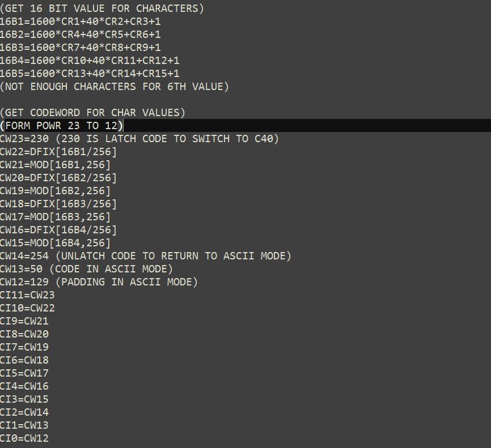Place cursor on the CW23=230 latch code line
Image resolution: width=491 pixels, height=448 pixels.
pos(139,139)
